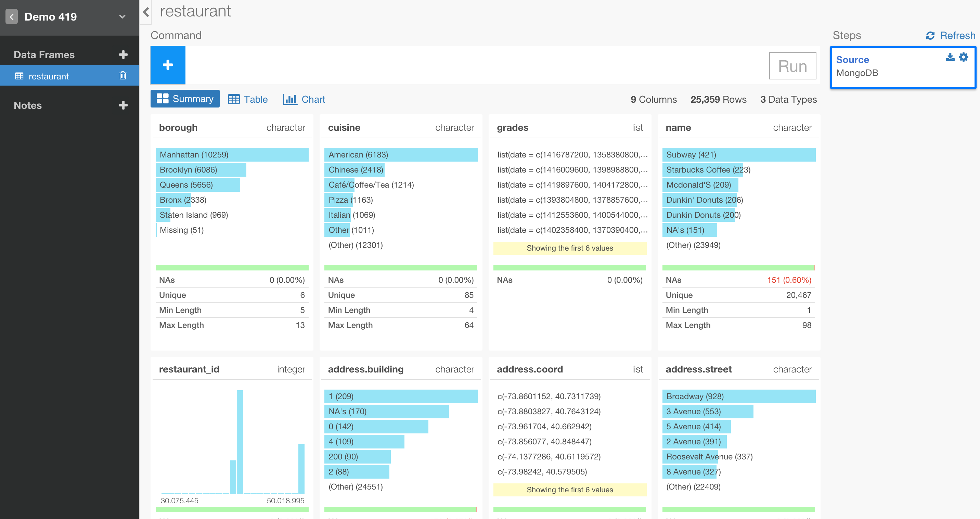Screen dimensions: 980x519
Task: Click the 9 Columns count
Action: (x=654, y=100)
